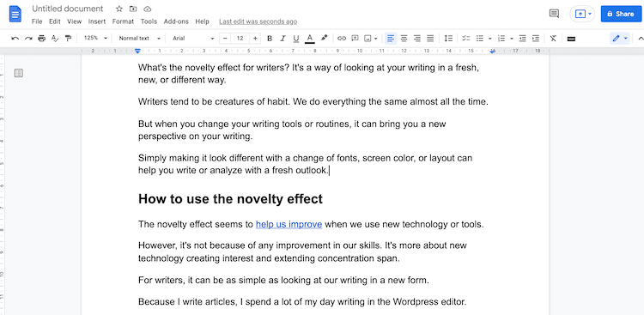The width and height of the screenshot is (644, 315).
Task: Open the Help menu
Action: 202,21
